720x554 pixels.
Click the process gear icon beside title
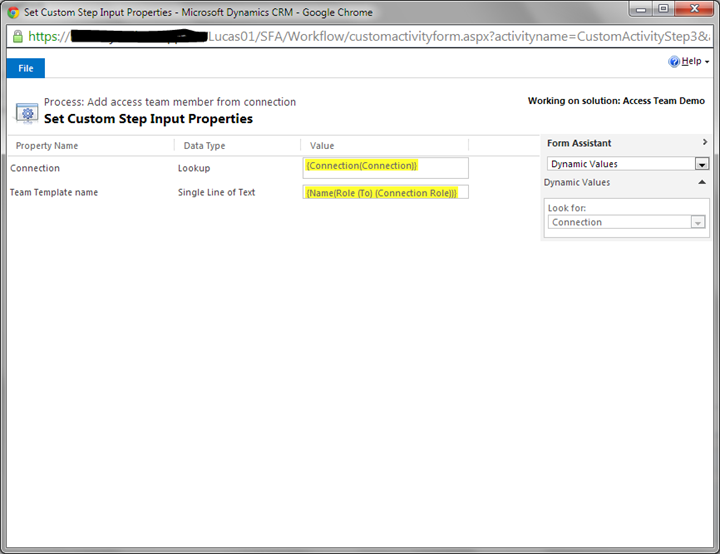pos(27,113)
